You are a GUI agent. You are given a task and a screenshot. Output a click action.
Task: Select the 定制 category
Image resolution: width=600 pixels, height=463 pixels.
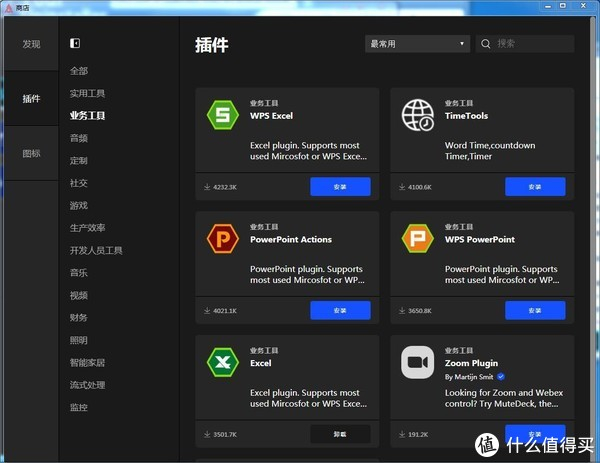pyautogui.click(x=79, y=161)
